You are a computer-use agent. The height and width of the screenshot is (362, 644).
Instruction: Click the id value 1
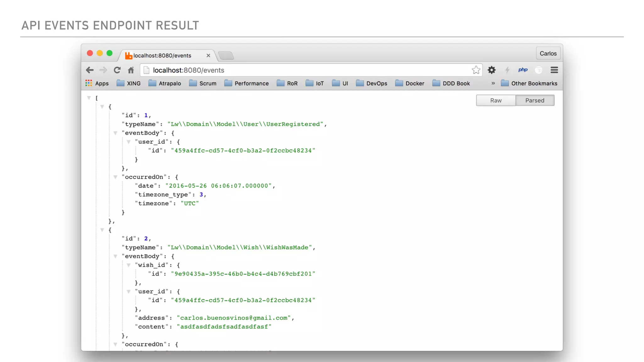point(146,115)
